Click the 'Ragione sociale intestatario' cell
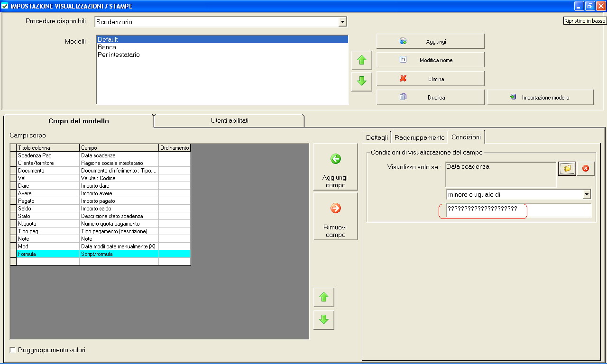The image size is (607, 364). click(119, 163)
